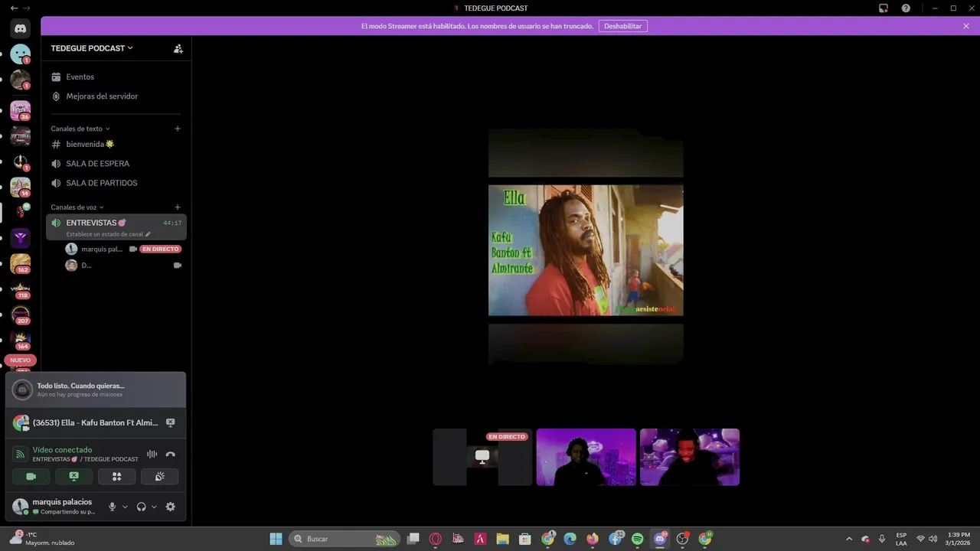This screenshot has height=551, width=980.
Task: Open the server icon with badge 14
Action: click(x=21, y=187)
